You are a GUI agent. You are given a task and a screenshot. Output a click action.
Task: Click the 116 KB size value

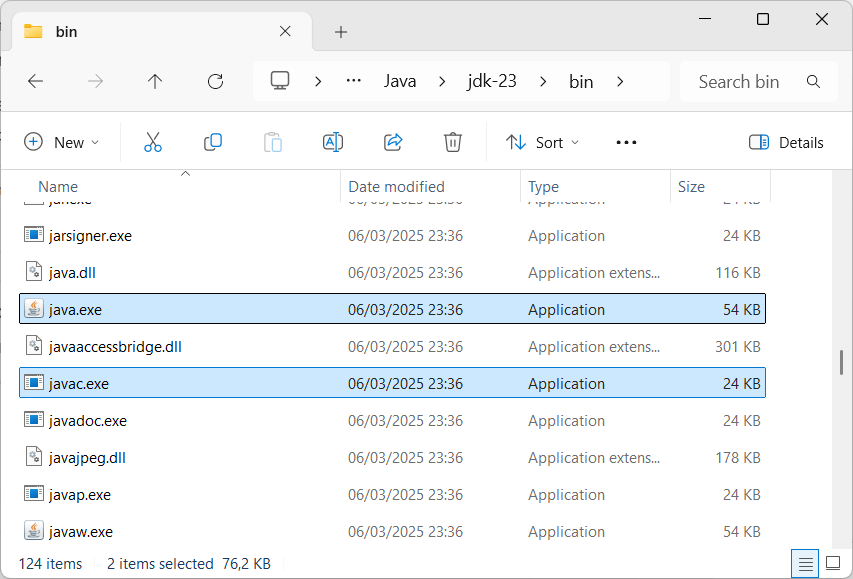pos(738,273)
